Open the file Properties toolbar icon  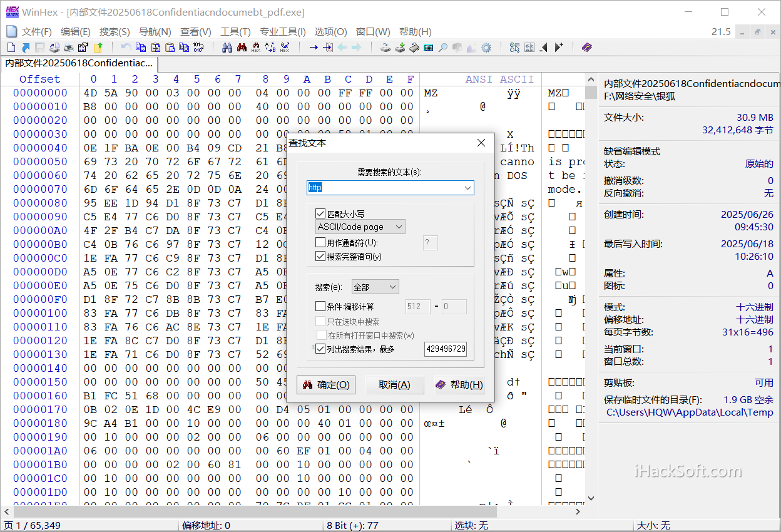coord(83,48)
